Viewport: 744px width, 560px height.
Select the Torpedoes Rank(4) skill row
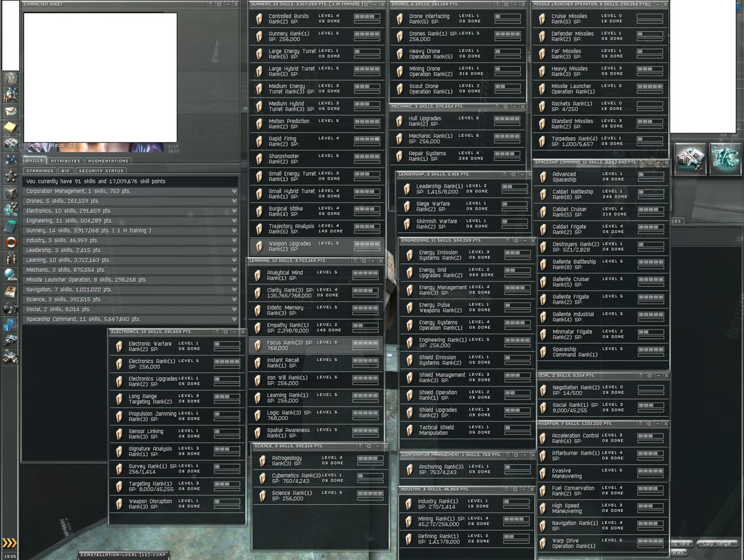(x=601, y=141)
